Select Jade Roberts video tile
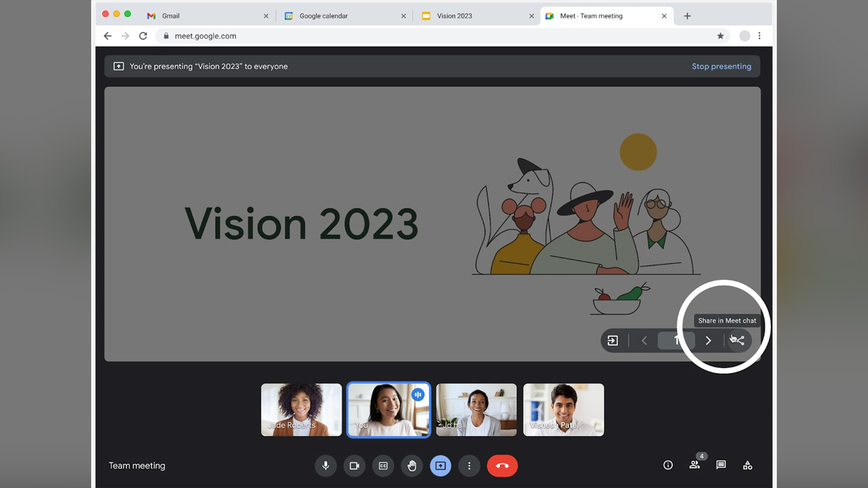Image resolution: width=868 pixels, height=488 pixels. click(302, 409)
